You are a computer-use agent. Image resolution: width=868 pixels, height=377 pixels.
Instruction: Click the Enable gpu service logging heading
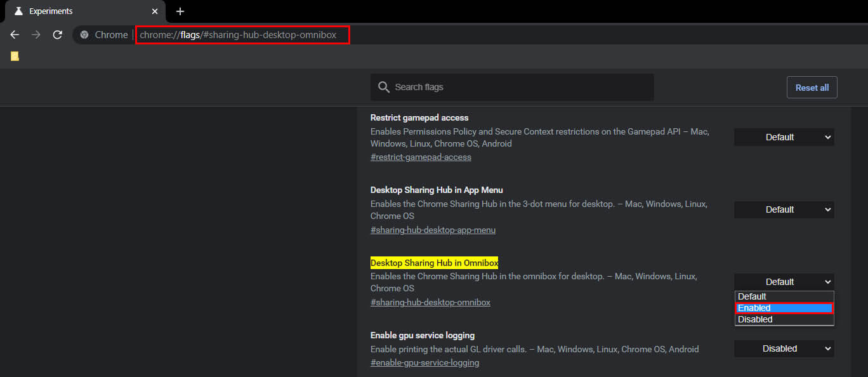point(423,335)
